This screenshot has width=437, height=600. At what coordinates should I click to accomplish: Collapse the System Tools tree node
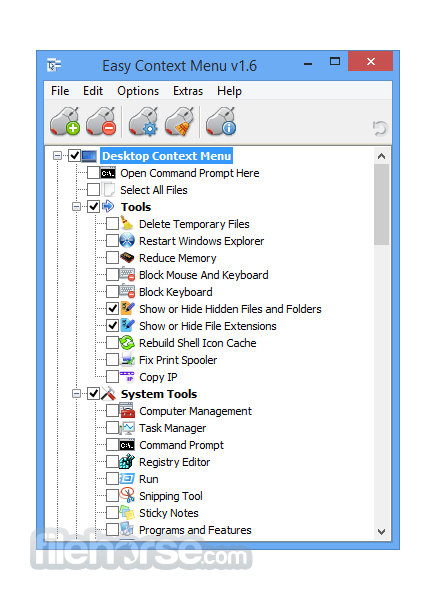click(x=76, y=393)
